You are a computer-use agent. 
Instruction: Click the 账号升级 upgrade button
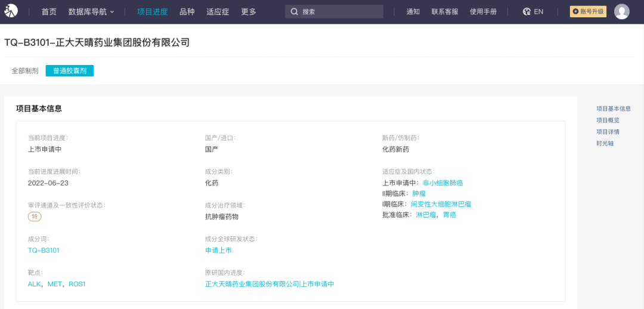pyautogui.click(x=588, y=11)
